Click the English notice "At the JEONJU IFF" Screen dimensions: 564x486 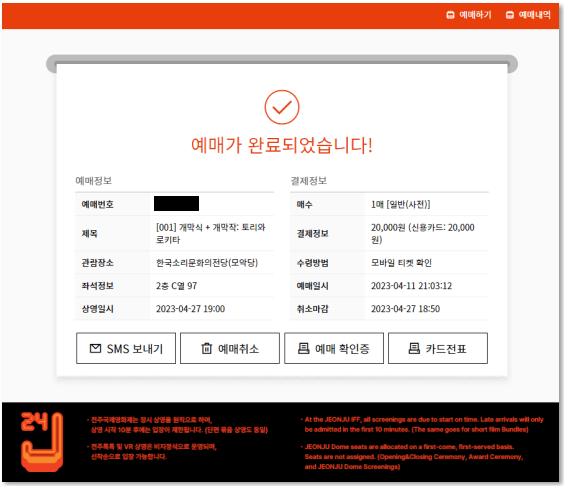422,424
